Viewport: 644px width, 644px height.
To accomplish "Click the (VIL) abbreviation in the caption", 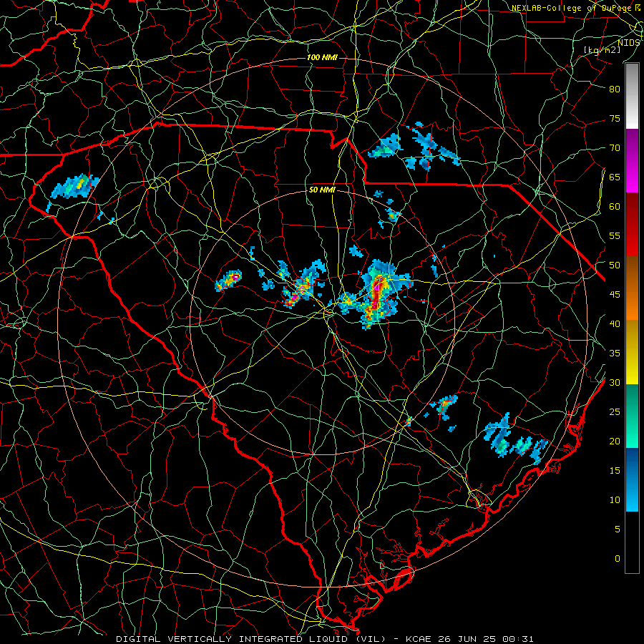I will pyautogui.click(x=371, y=639).
